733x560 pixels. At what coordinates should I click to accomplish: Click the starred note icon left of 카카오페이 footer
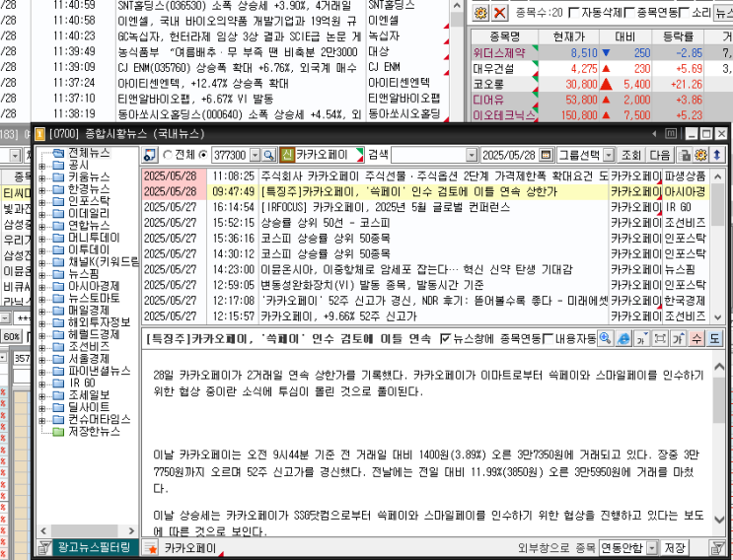[151, 548]
